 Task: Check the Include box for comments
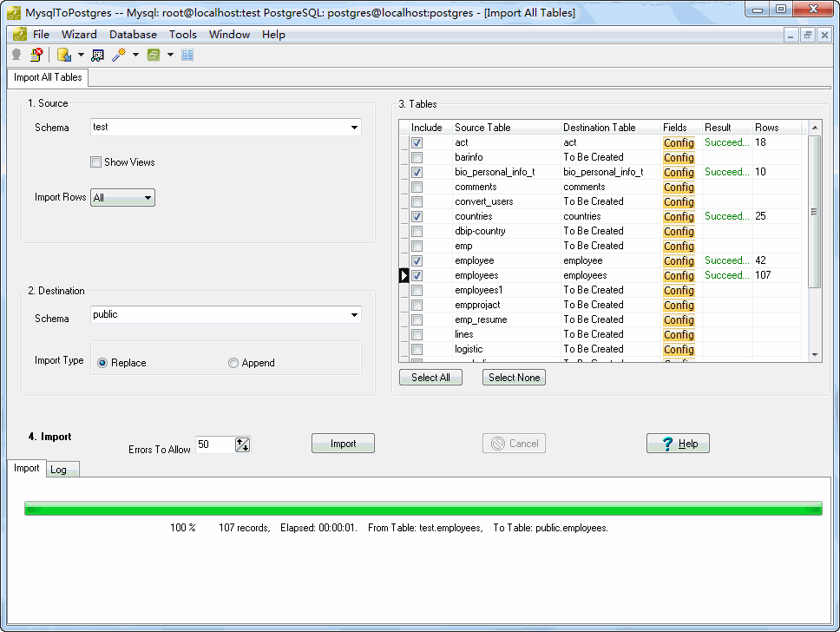tap(417, 187)
